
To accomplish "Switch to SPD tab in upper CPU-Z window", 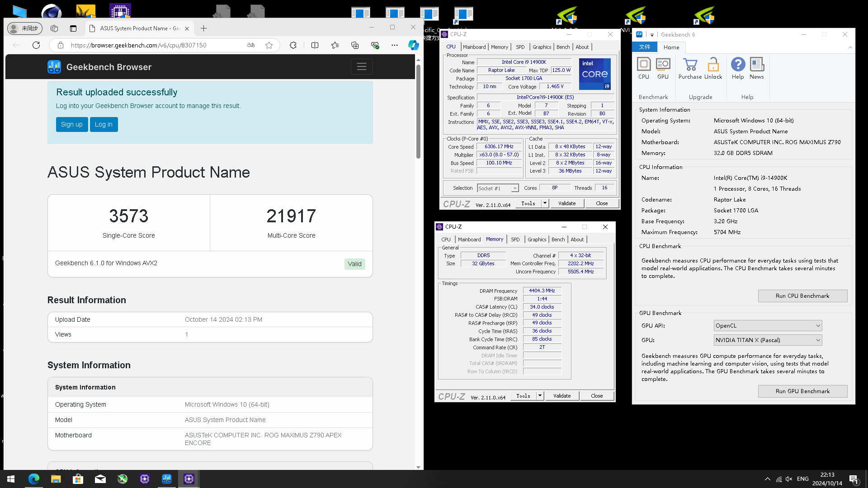I will (x=520, y=47).
